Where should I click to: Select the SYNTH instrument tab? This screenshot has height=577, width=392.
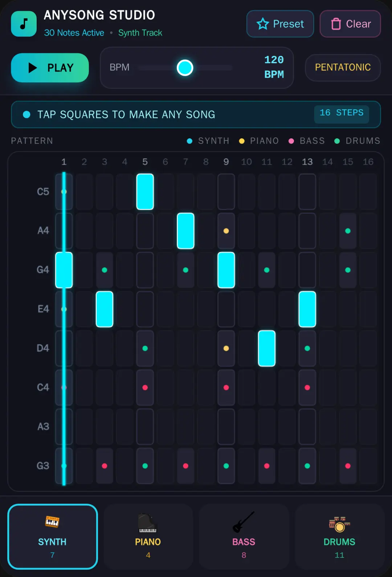click(x=53, y=537)
